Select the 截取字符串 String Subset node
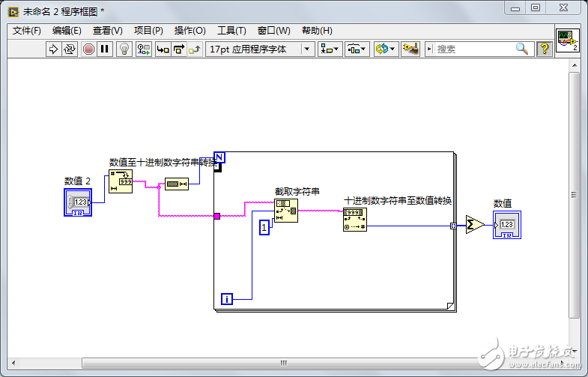The image size is (588, 377). point(286,211)
